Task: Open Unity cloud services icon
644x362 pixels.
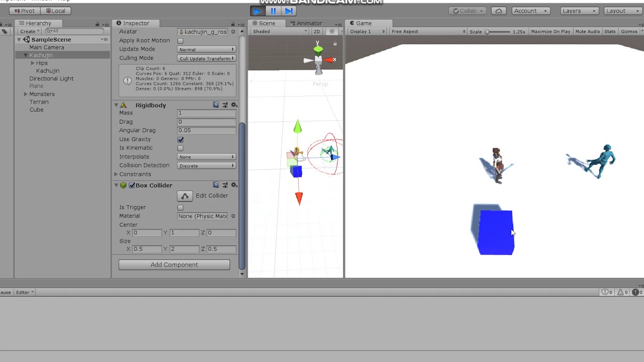Action: tap(499, 11)
